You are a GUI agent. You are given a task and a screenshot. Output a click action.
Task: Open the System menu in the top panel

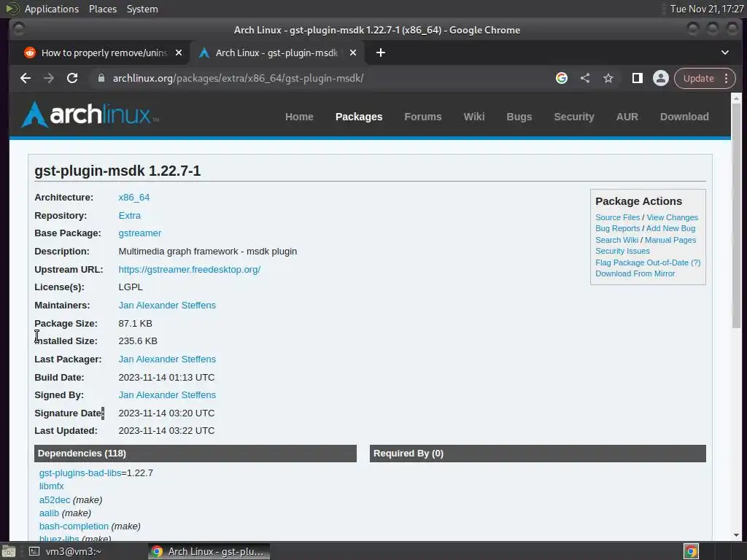(x=142, y=9)
